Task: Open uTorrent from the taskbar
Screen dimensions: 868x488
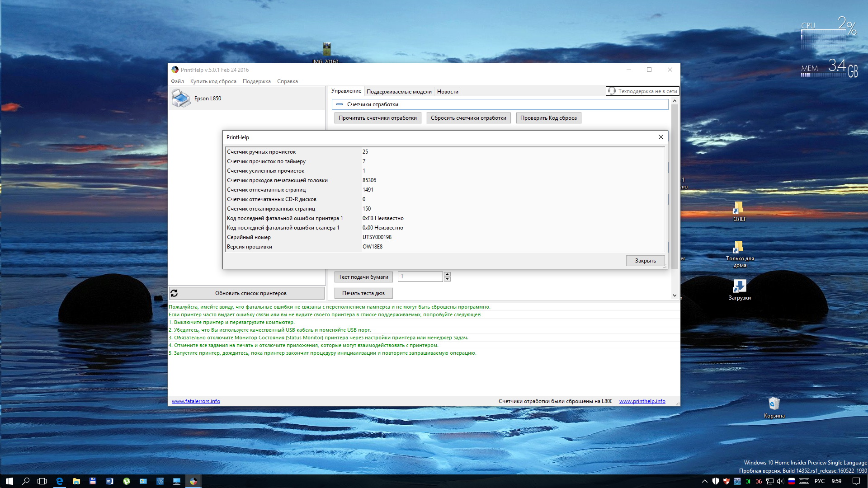Action: pos(127,481)
